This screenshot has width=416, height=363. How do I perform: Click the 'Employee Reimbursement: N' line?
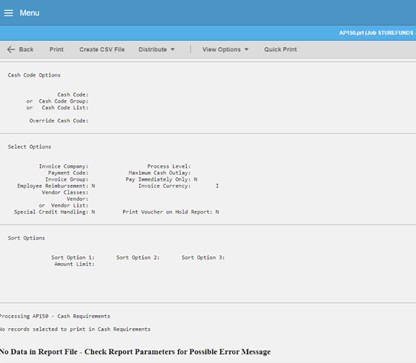coord(56,186)
